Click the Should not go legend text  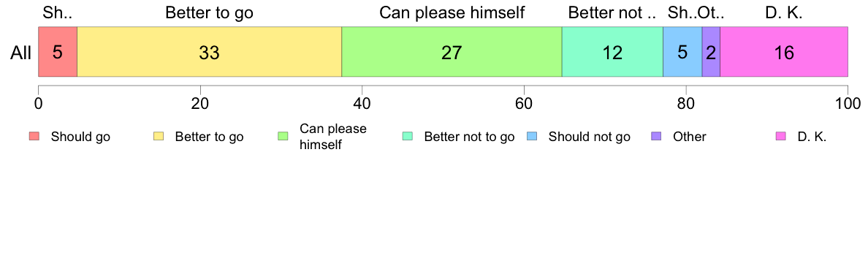589,137
